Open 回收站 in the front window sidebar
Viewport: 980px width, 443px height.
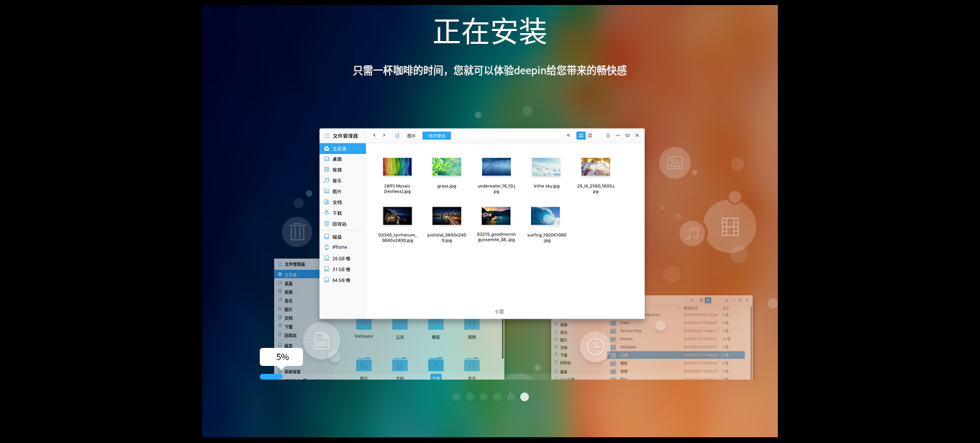pos(339,224)
